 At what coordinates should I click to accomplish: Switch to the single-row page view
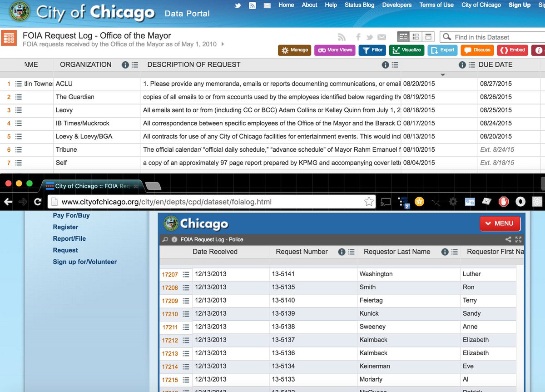pos(428,37)
